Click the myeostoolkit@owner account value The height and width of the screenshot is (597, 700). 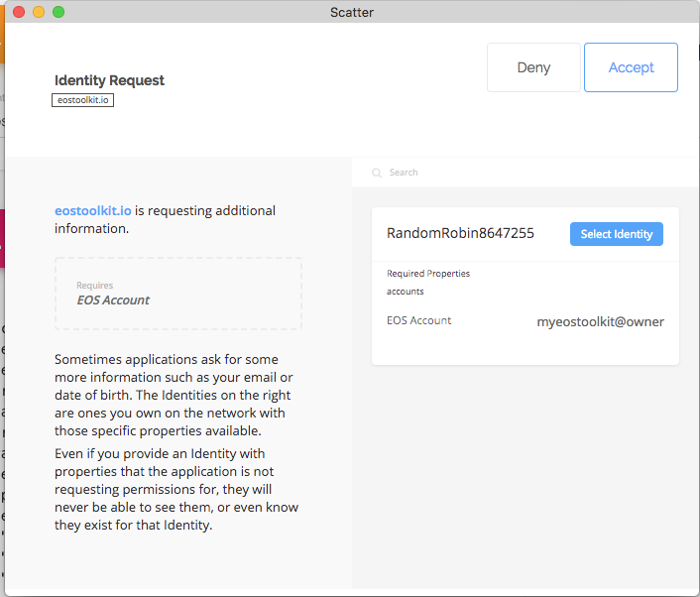(600, 321)
